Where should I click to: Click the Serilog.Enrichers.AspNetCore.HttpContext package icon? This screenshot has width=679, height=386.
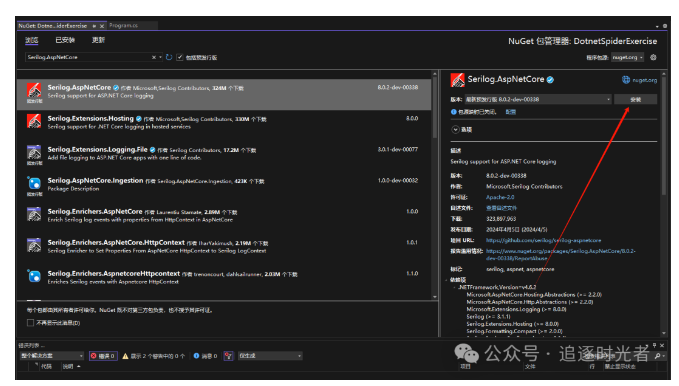[34, 245]
